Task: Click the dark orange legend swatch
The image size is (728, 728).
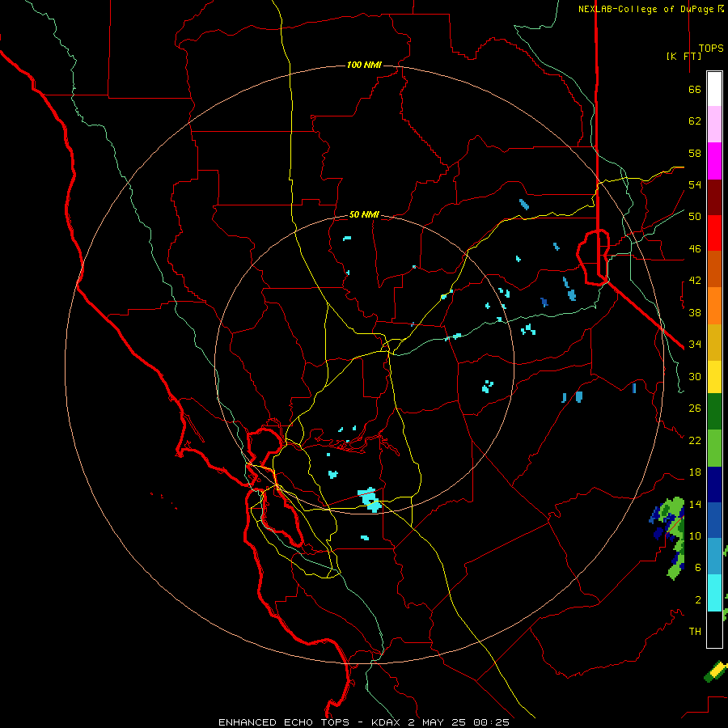Action: [x=714, y=269]
